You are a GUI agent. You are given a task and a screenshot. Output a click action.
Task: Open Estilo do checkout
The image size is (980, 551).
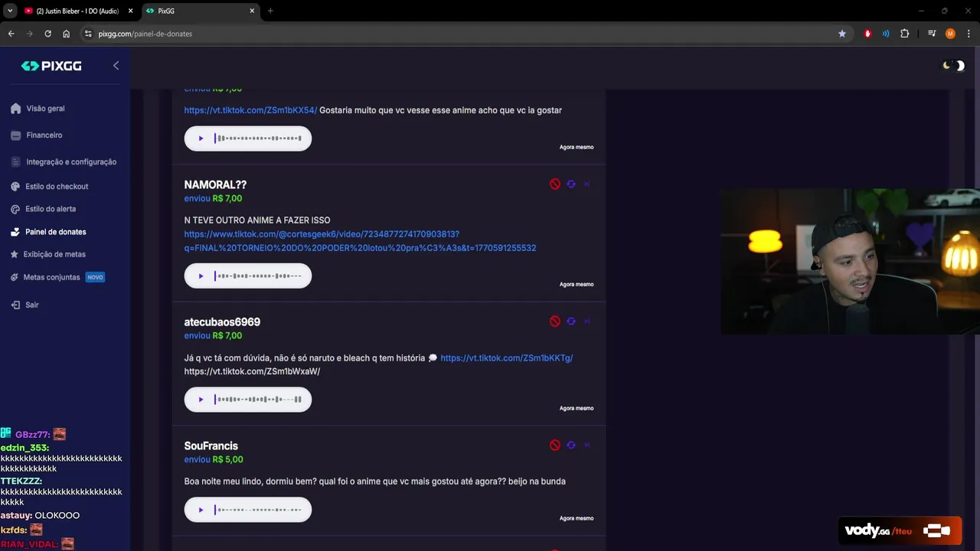pyautogui.click(x=57, y=187)
